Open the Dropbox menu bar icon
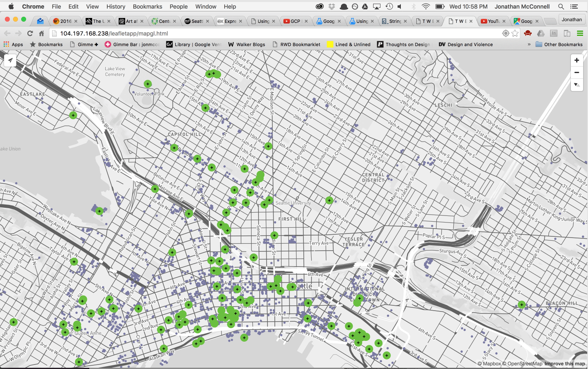Viewport: 588px width, 369px height. (332, 7)
